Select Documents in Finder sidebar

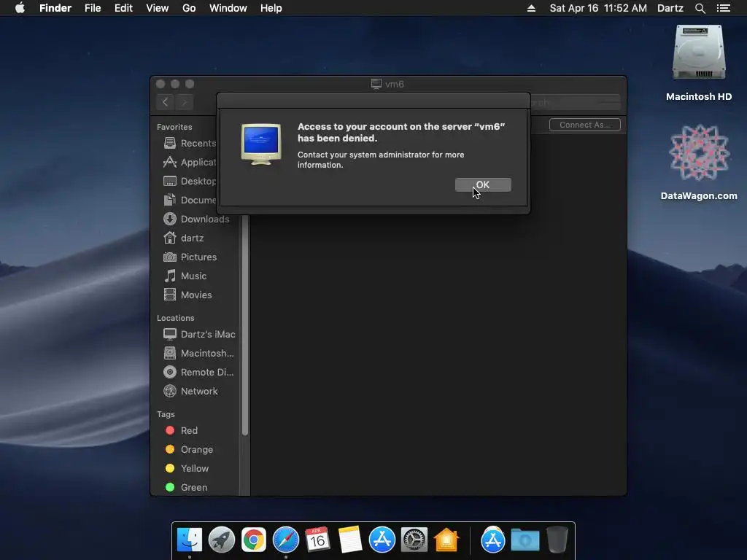tap(190, 200)
